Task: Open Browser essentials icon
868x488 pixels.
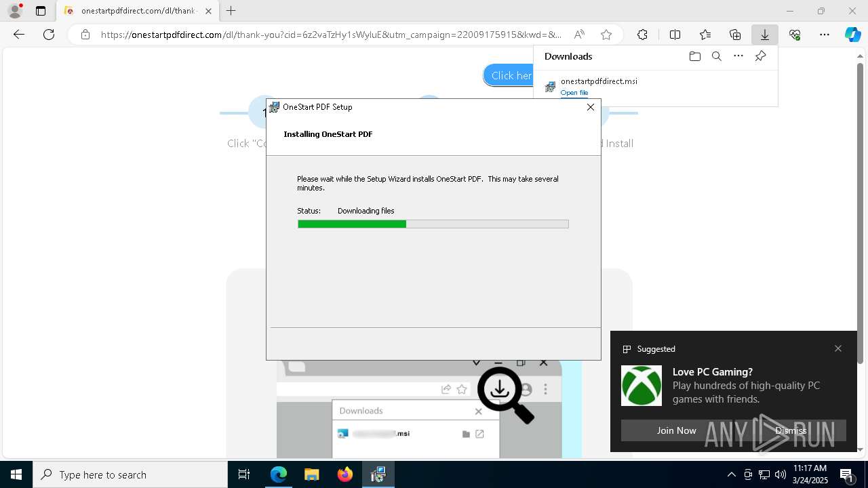Action: coord(795,35)
